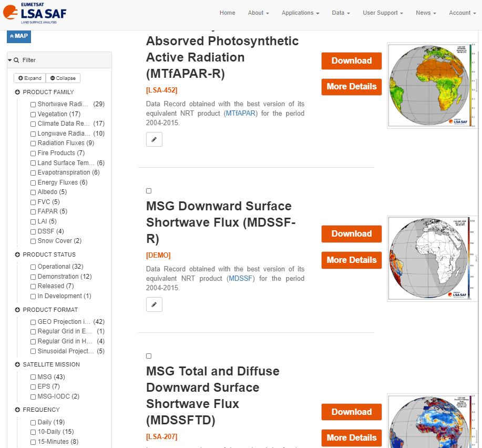
Task: Check Daily (19) frequency checkbox
Action: pos(33,422)
